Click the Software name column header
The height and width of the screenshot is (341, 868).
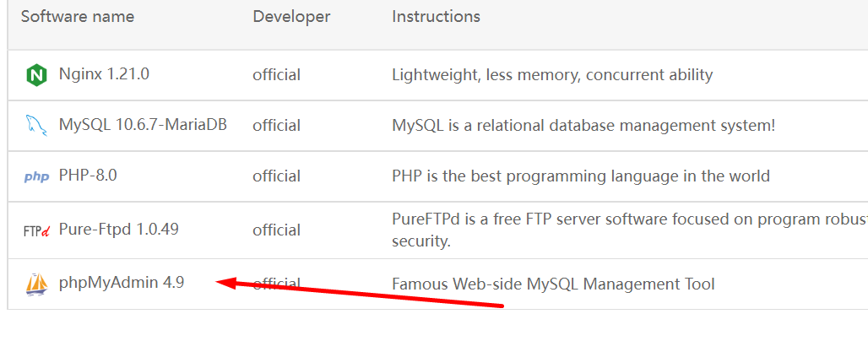pos(78,16)
